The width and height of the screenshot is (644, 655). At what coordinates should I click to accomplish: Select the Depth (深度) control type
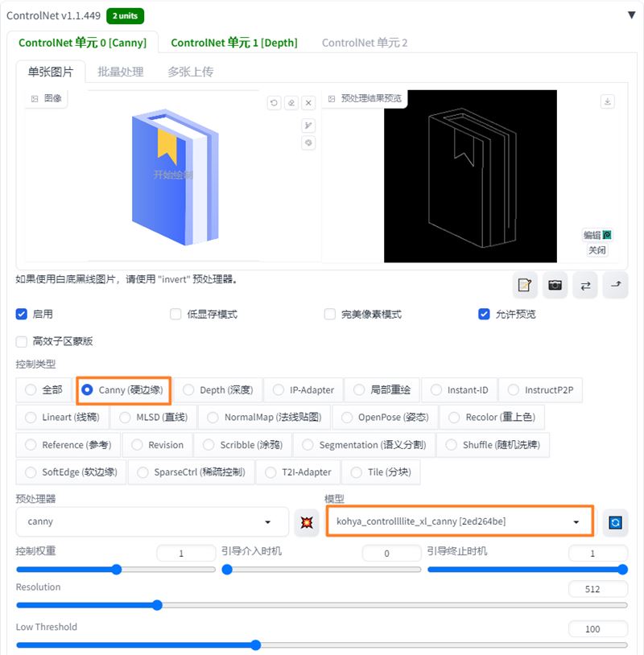click(x=217, y=390)
